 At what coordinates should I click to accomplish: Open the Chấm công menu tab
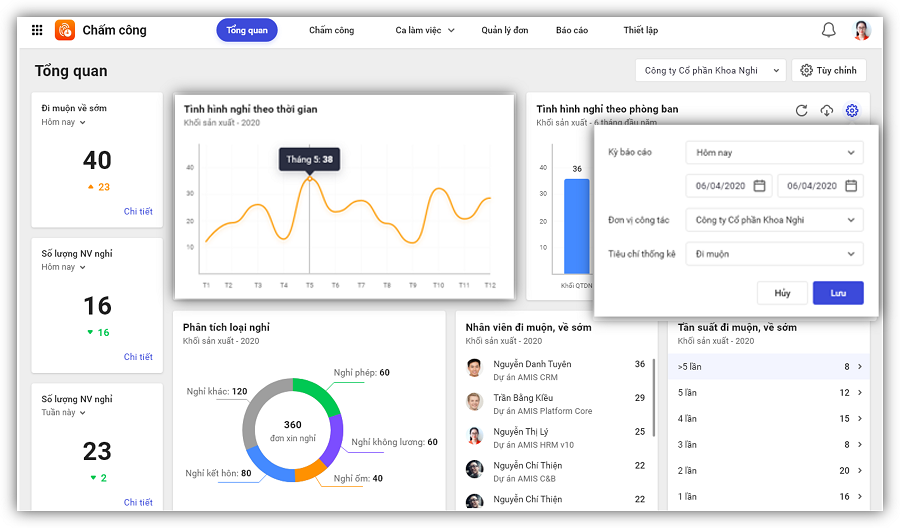[x=331, y=30]
